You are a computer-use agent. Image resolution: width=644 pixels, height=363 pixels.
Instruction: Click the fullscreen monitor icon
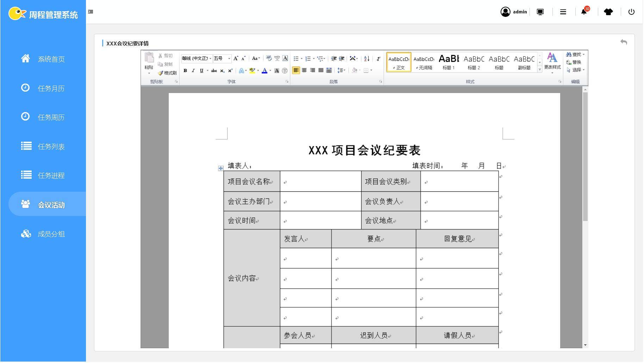click(x=540, y=12)
